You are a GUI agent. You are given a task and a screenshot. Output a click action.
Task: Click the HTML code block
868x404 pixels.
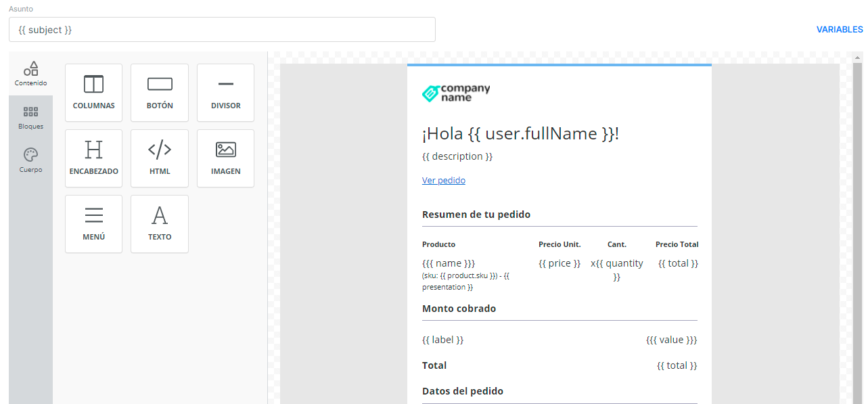160,158
